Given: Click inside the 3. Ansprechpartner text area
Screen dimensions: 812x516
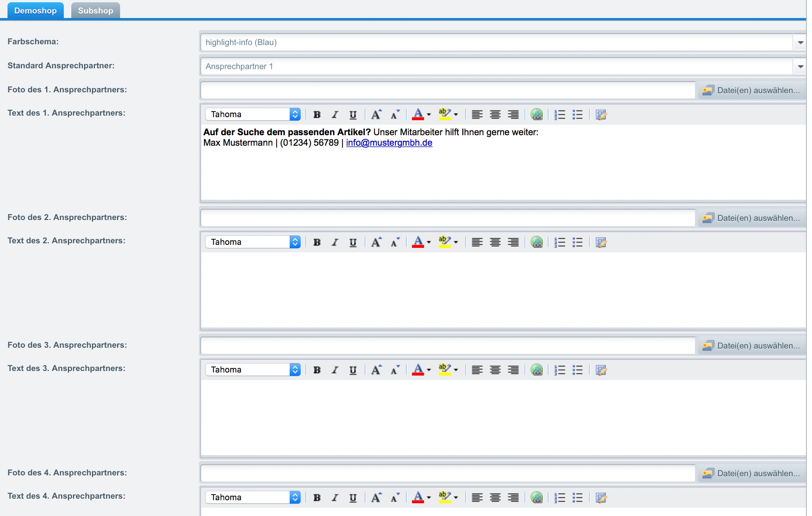Looking at the screenshot, I should pos(504,418).
